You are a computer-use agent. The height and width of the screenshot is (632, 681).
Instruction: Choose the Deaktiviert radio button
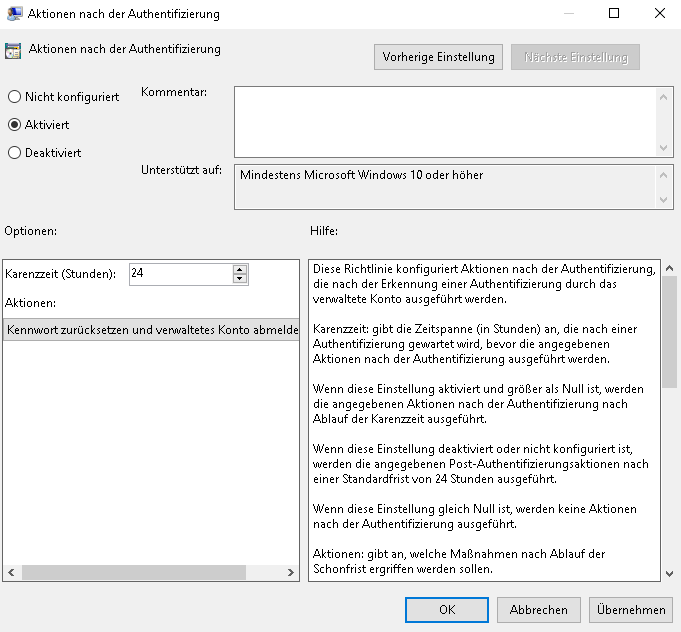tap(14, 153)
